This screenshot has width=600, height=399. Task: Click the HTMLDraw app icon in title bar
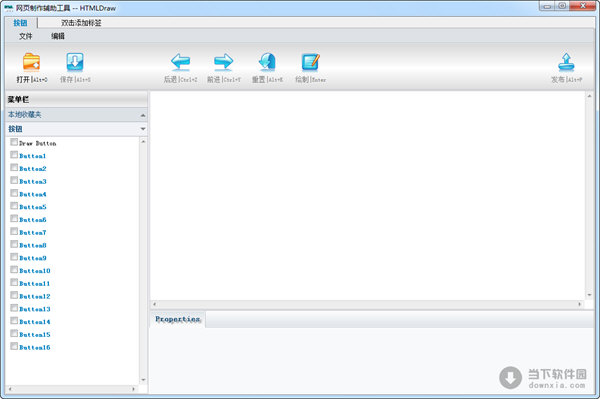[x=8, y=8]
